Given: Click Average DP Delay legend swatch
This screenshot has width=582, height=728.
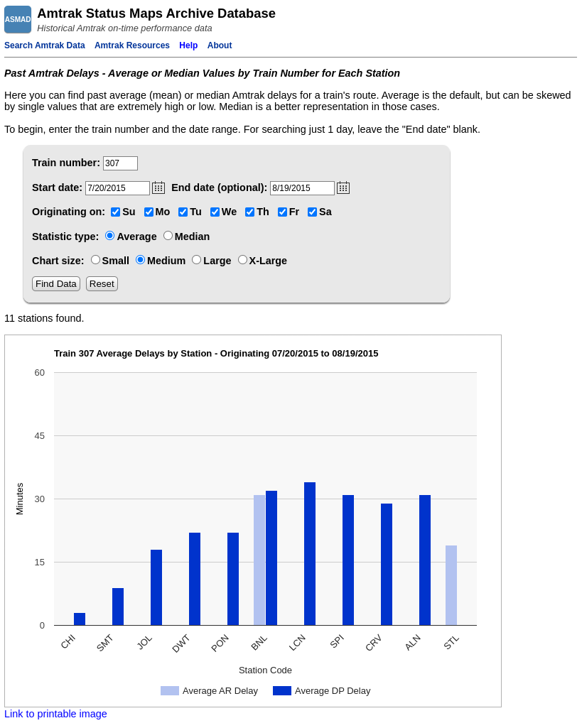Looking at the screenshot, I should pos(282,691).
